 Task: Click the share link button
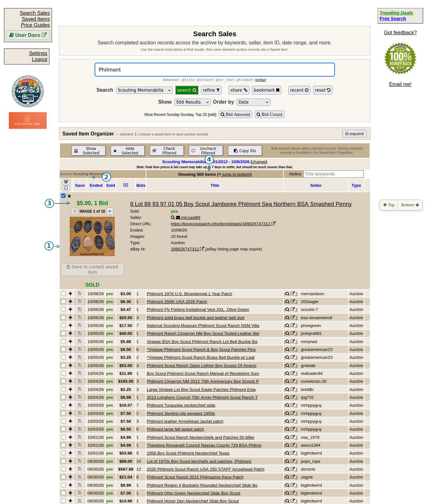(239, 90)
